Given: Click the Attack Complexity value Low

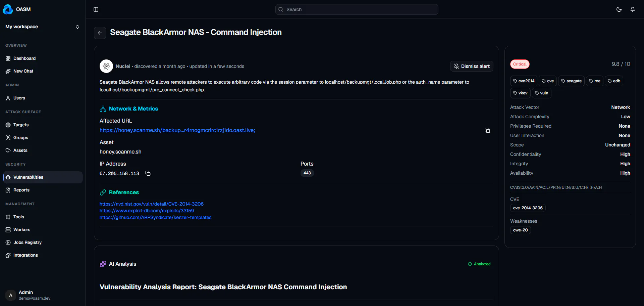Looking at the screenshot, I should 626,117.
